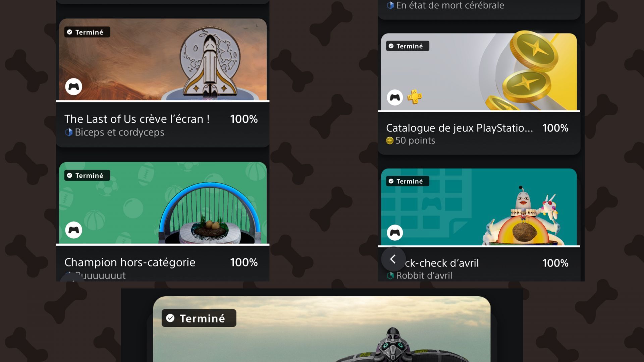
Task: Open Champion hors-catégorie campaign title
Action: 130,262
